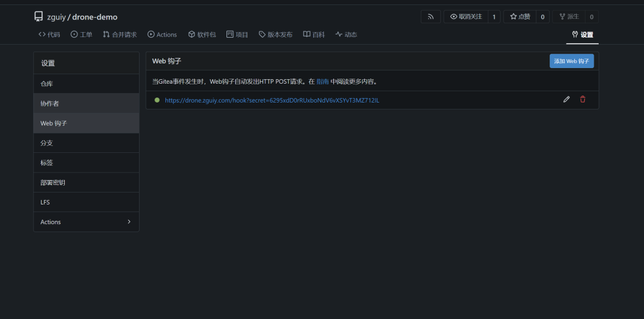Screen dimensions: 644x319
Task: Select 部署密钥 deploy keys sidebar item
Action: (86, 182)
